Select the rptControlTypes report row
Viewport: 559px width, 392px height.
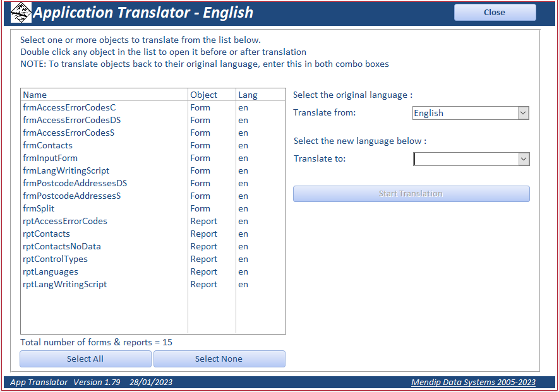153,259
